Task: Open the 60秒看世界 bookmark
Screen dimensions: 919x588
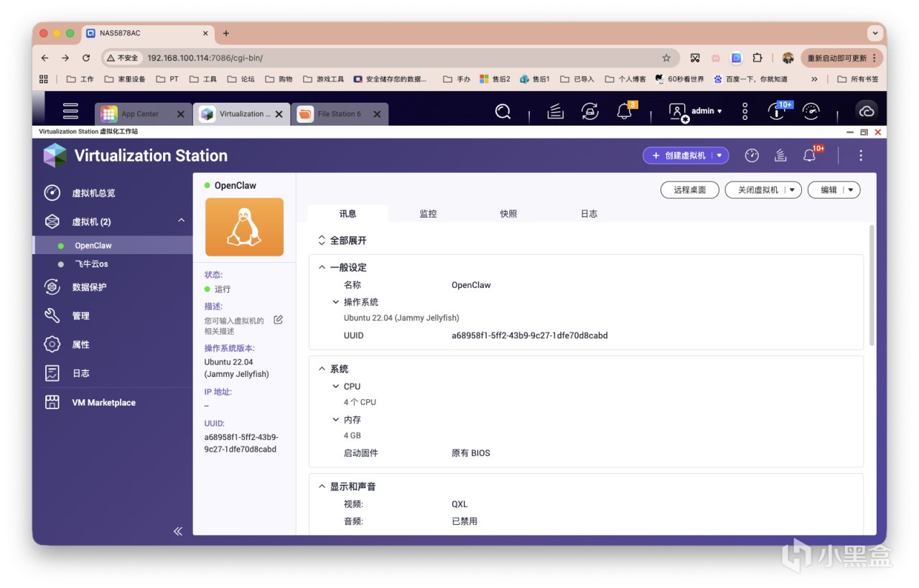Action: coord(679,79)
